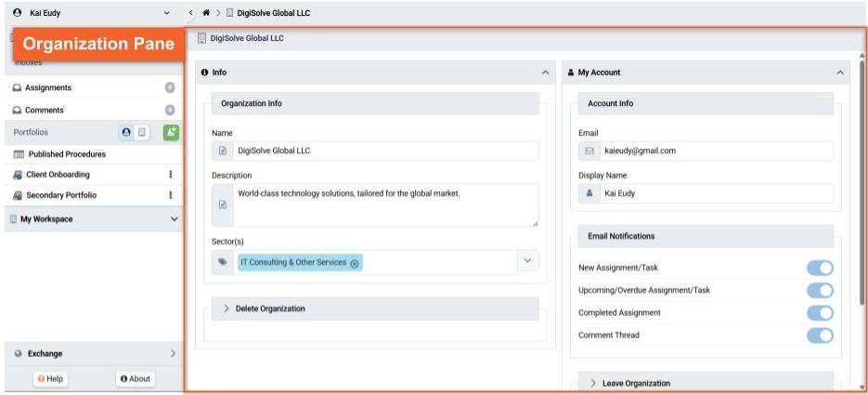Open the Sector(s) dropdown arrow
Viewport: 868px width, 395px height.
(528, 262)
